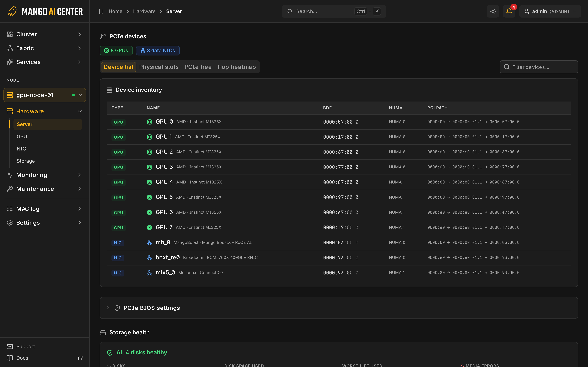The width and height of the screenshot is (588, 367).
Task: Click the Mango AI Center rocket logo
Action: pos(12,11)
